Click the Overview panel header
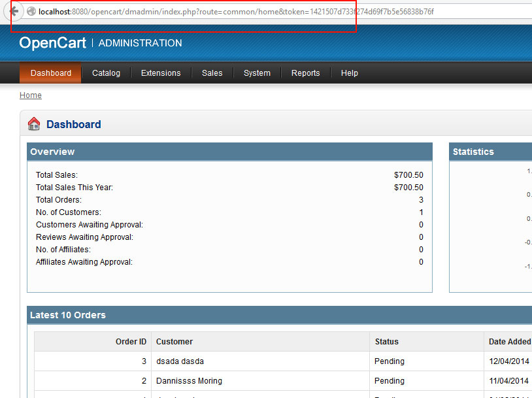 pyautogui.click(x=229, y=152)
